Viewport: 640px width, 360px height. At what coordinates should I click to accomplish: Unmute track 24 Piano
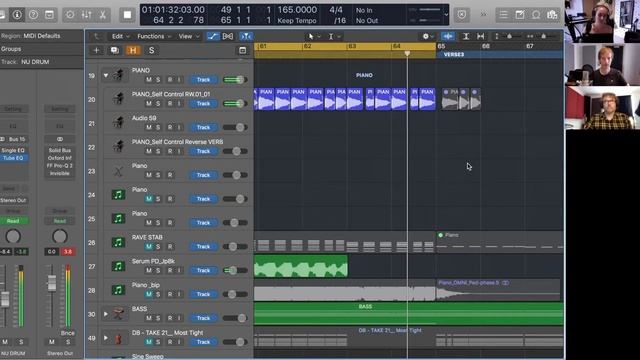[x=149, y=199]
